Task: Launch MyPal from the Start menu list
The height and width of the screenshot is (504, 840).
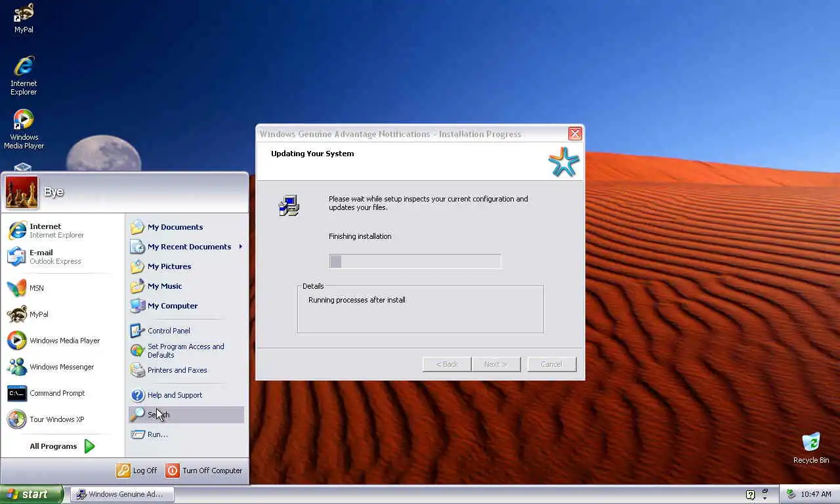Action: point(62,314)
